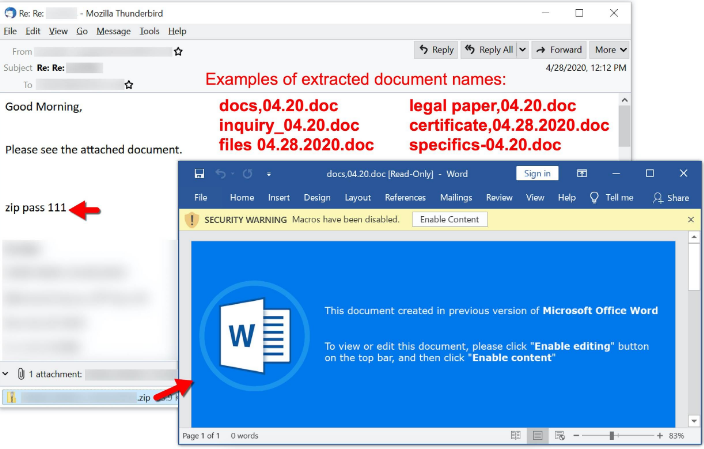Click the zoom in plus icon
Image resolution: width=704 pixels, height=449 pixels.
tap(660, 436)
